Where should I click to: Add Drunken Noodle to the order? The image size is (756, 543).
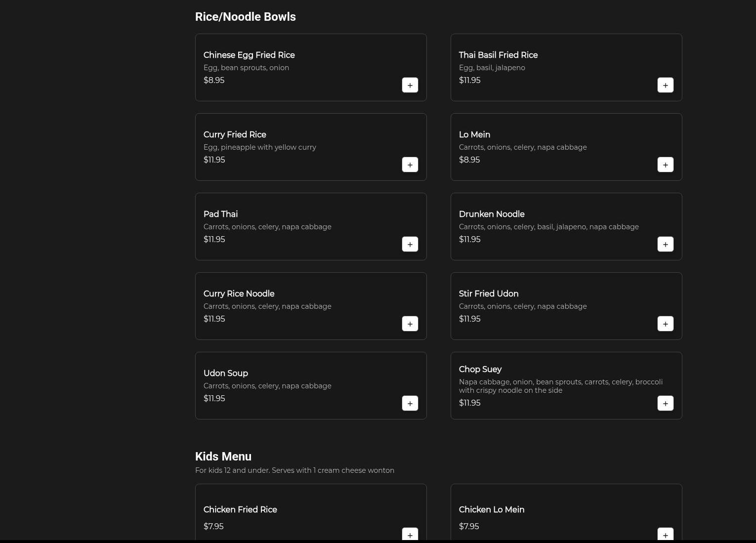point(665,244)
